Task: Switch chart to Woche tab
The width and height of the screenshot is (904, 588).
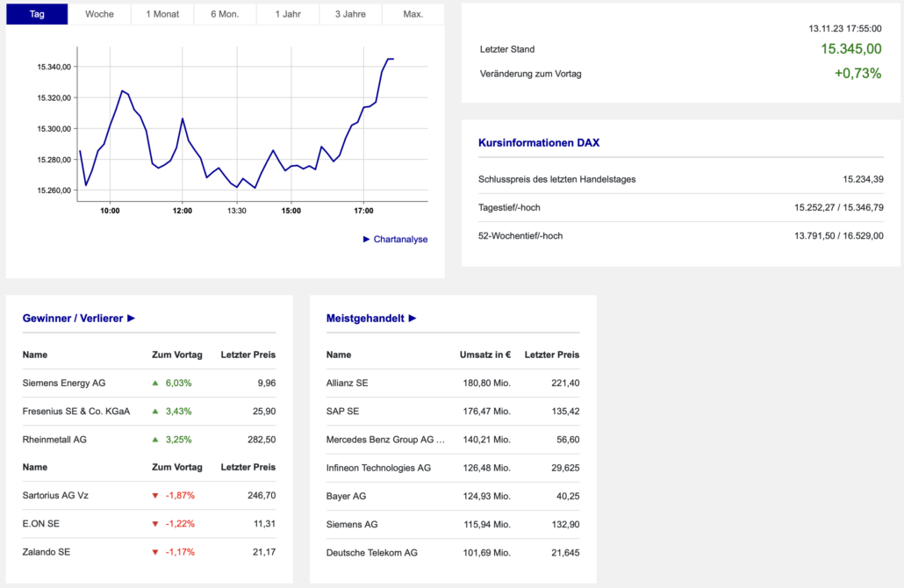Action: pyautogui.click(x=99, y=14)
